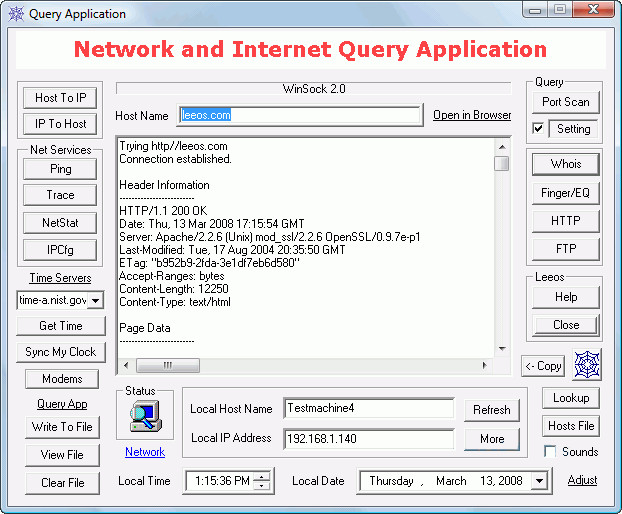This screenshot has width=622, height=514.
Task: Open the Open in Browser link
Action: pos(472,115)
